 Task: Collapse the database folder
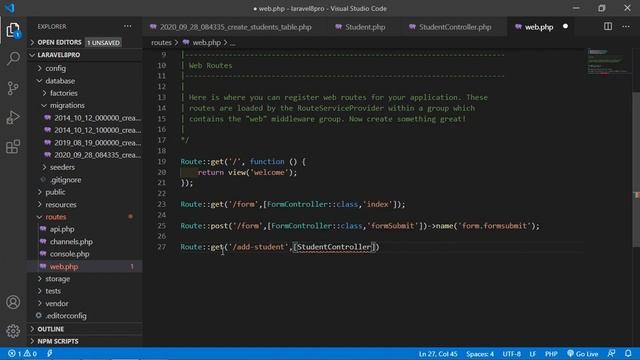pyautogui.click(x=60, y=81)
